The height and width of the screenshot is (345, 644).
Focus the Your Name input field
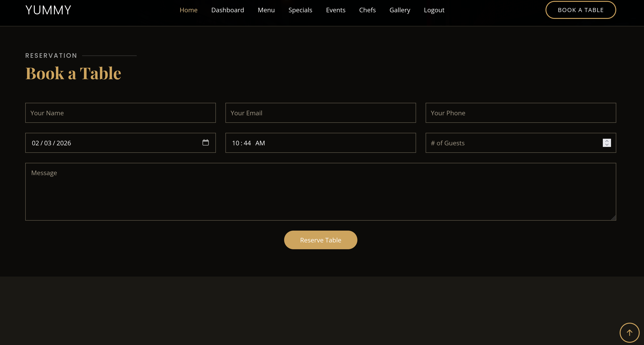(x=121, y=113)
